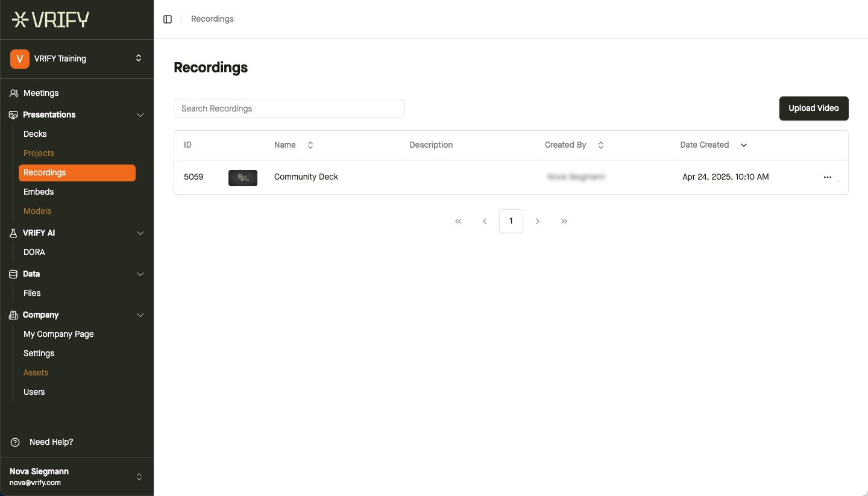Collapse the Company section chevron

tap(140, 315)
